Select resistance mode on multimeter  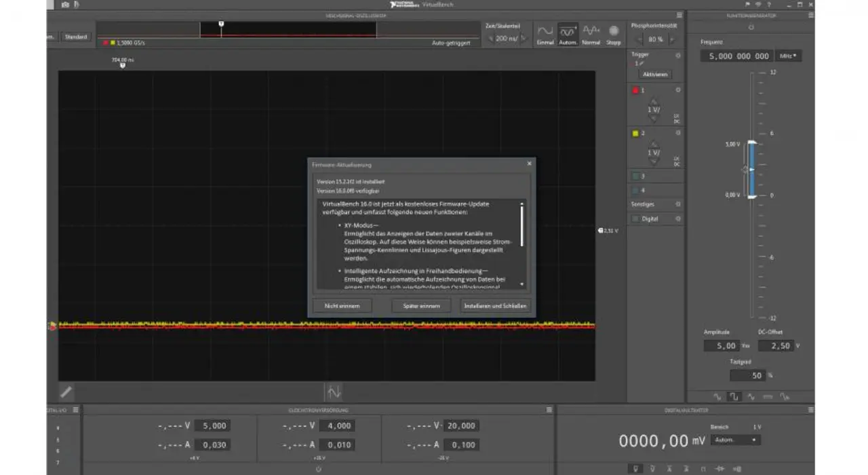tap(703, 468)
